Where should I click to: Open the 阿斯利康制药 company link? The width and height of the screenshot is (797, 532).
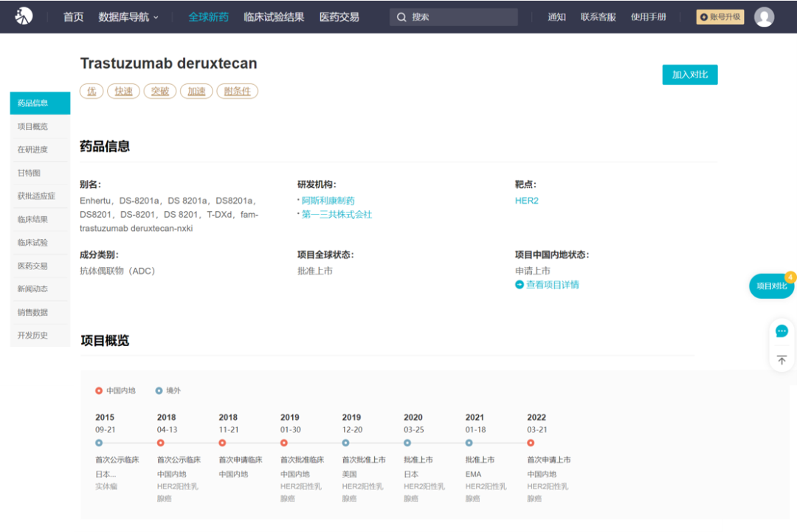(328, 201)
